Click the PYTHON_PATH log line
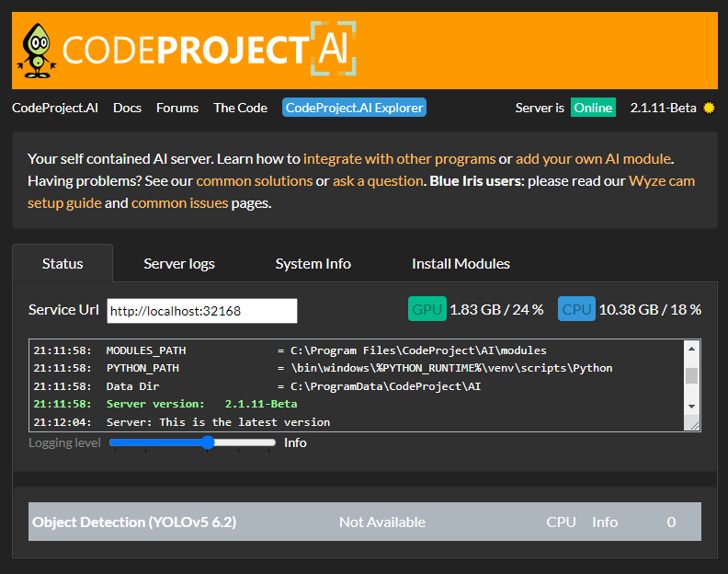This screenshot has width=728, height=574. tap(324, 368)
